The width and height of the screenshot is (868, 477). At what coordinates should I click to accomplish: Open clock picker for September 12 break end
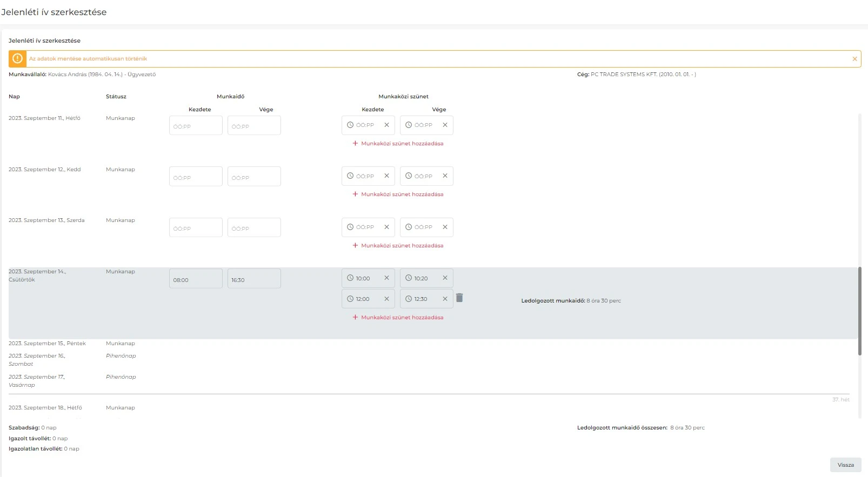[x=409, y=176]
